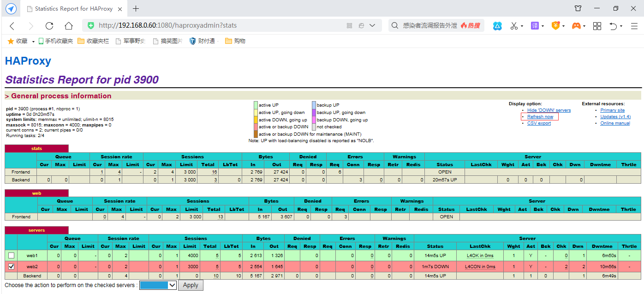This screenshot has height=294, width=644.
Task: Click the blue triangle extension icon
Action: [497, 26]
